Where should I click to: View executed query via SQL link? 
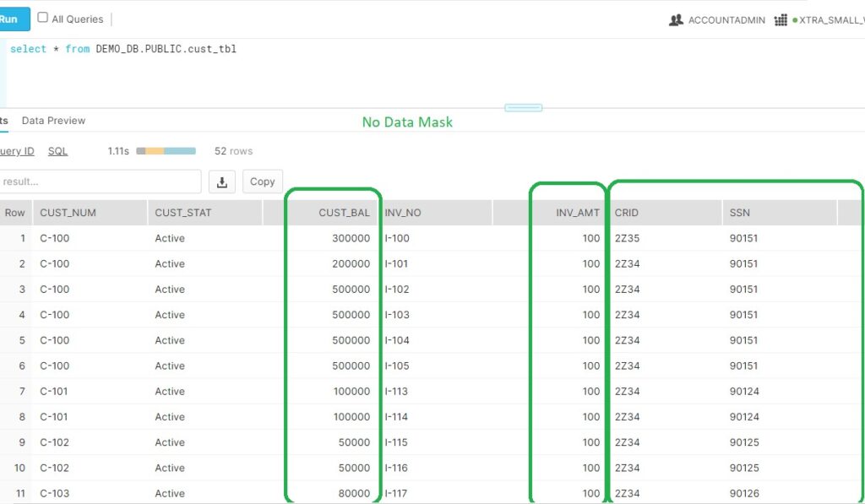(57, 151)
